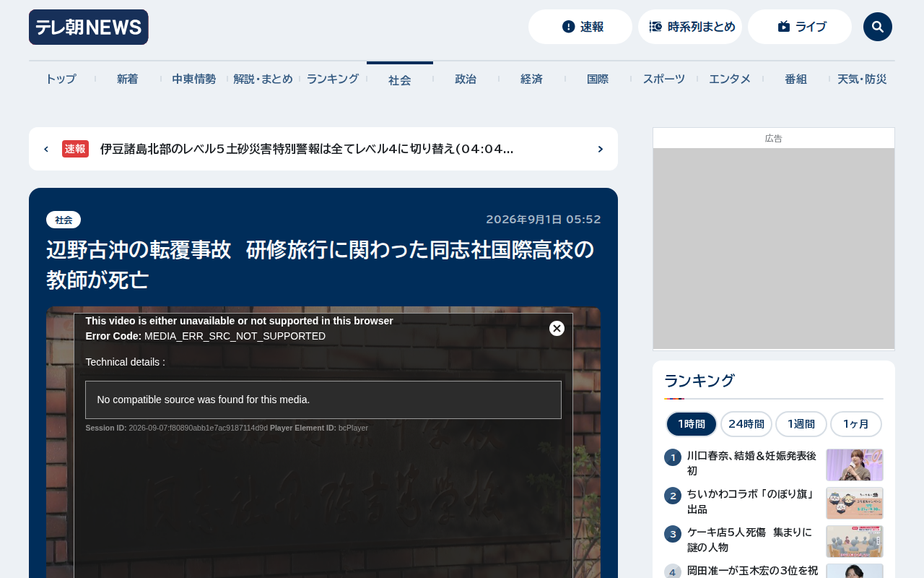Switch to the 政治 tab
The width and height of the screenshot is (924, 578).
pyautogui.click(x=466, y=79)
